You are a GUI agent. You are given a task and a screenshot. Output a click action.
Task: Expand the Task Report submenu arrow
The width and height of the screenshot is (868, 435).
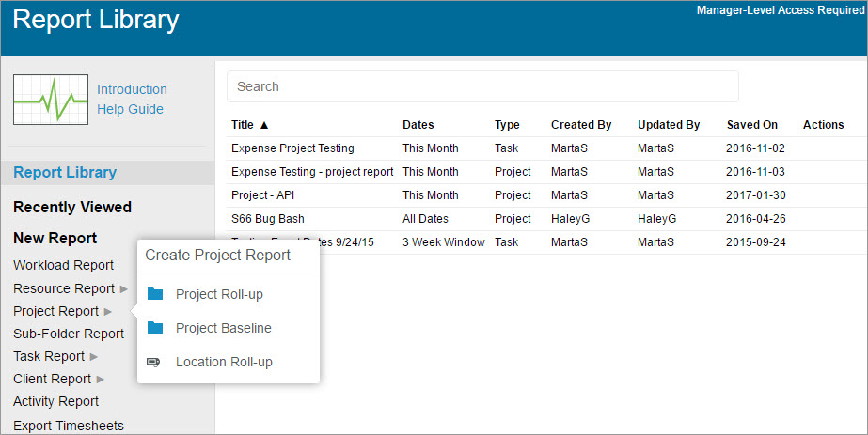point(93,357)
